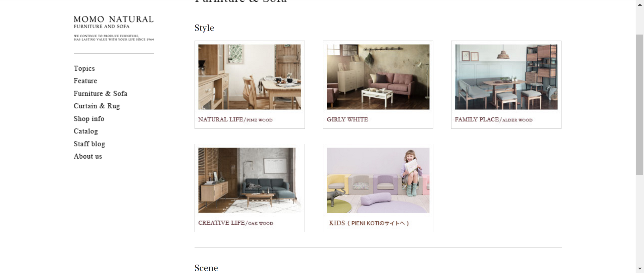Click the MOMO NATURAL logo
This screenshot has width=644, height=273.
coord(114,28)
